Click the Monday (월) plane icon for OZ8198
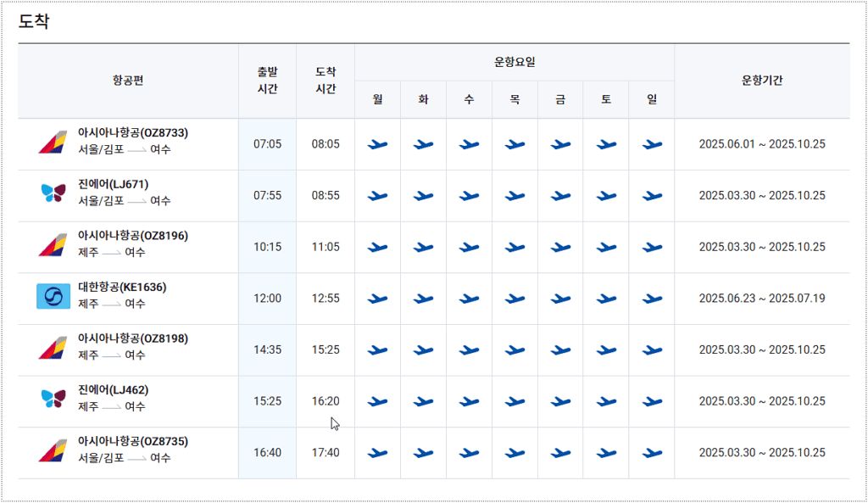Viewport: 868px width, 503px height. tap(377, 350)
